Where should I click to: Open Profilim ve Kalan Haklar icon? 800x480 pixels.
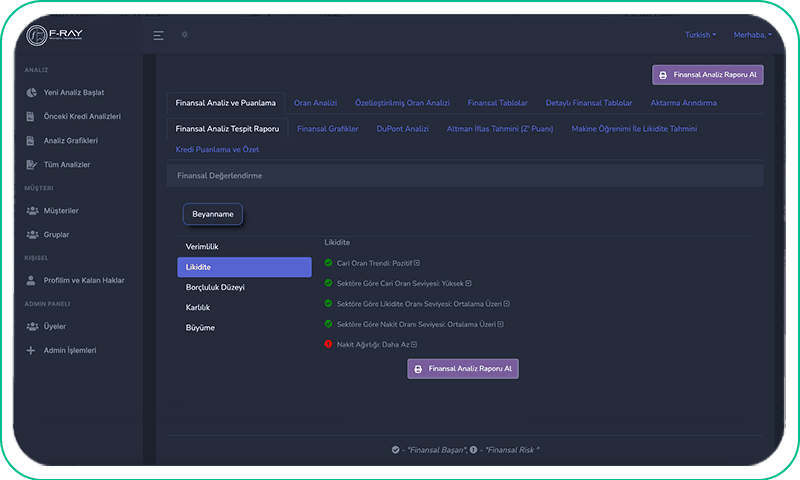pyautogui.click(x=31, y=281)
